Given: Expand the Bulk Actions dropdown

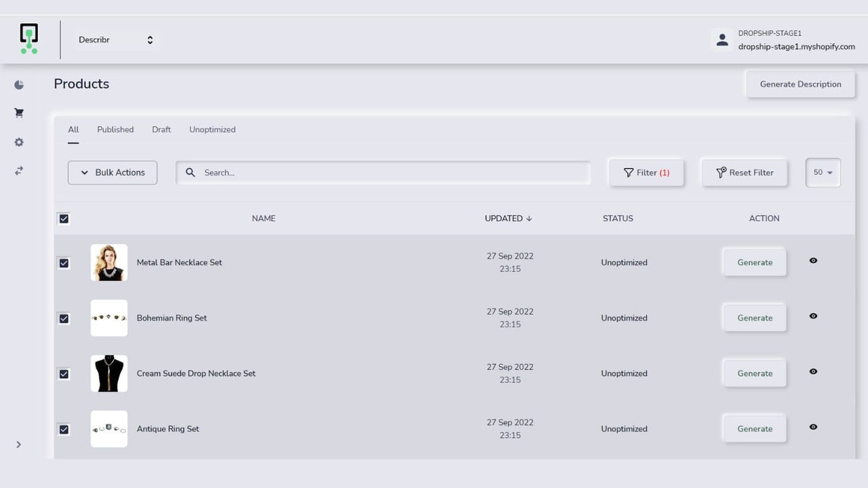Looking at the screenshot, I should pyautogui.click(x=113, y=172).
